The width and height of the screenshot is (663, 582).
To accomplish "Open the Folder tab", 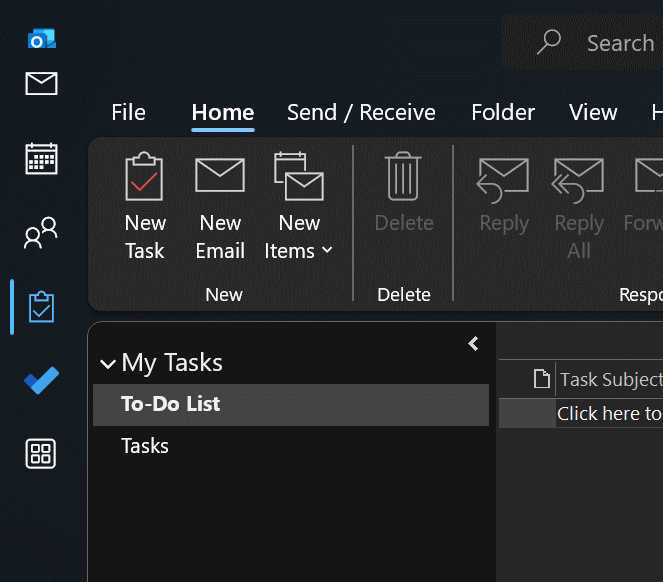I will pyautogui.click(x=503, y=113).
